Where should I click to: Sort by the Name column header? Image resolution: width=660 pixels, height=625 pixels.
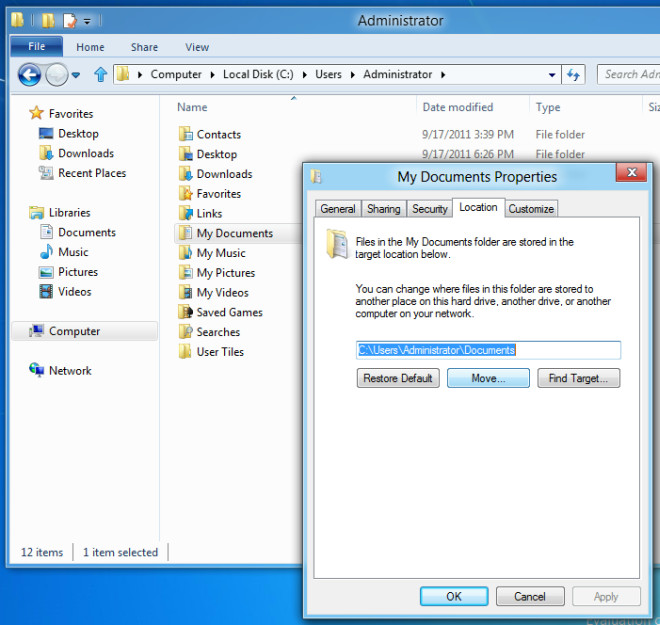pyautogui.click(x=192, y=107)
